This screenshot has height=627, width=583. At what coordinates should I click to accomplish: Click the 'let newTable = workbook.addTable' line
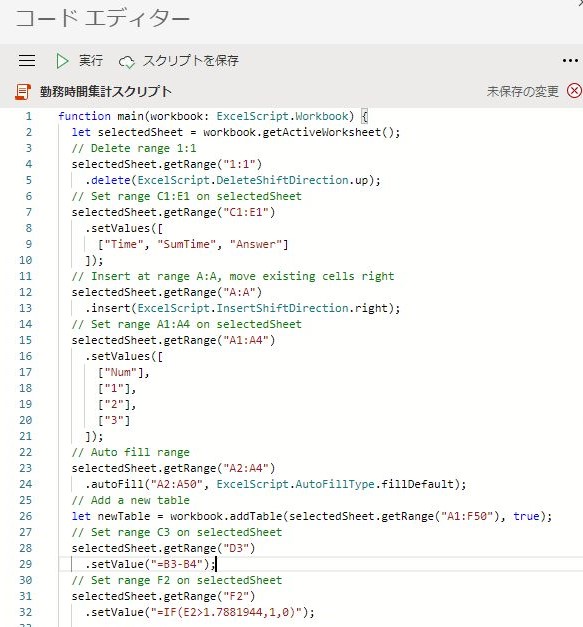312,516
